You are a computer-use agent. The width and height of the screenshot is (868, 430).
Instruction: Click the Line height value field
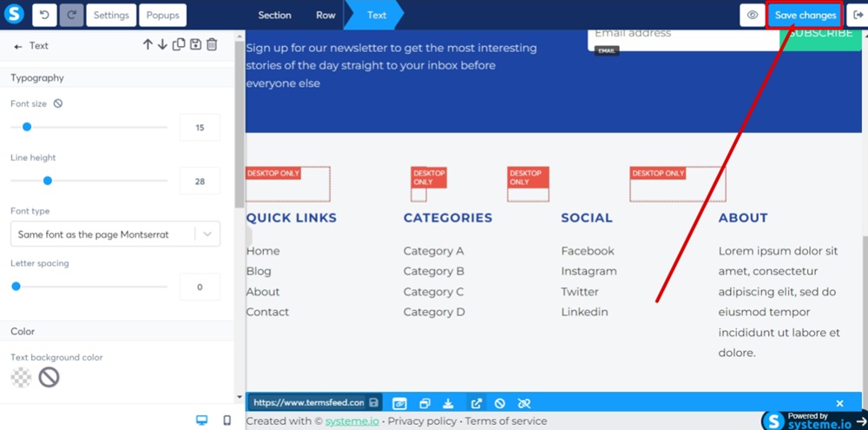pyautogui.click(x=200, y=182)
